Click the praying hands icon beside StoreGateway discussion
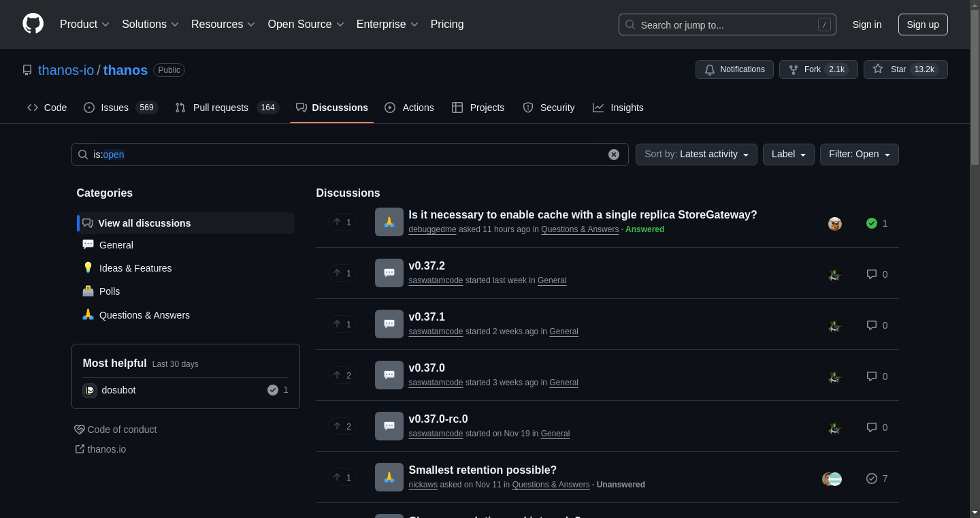This screenshot has height=518, width=980. [x=389, y=222]
